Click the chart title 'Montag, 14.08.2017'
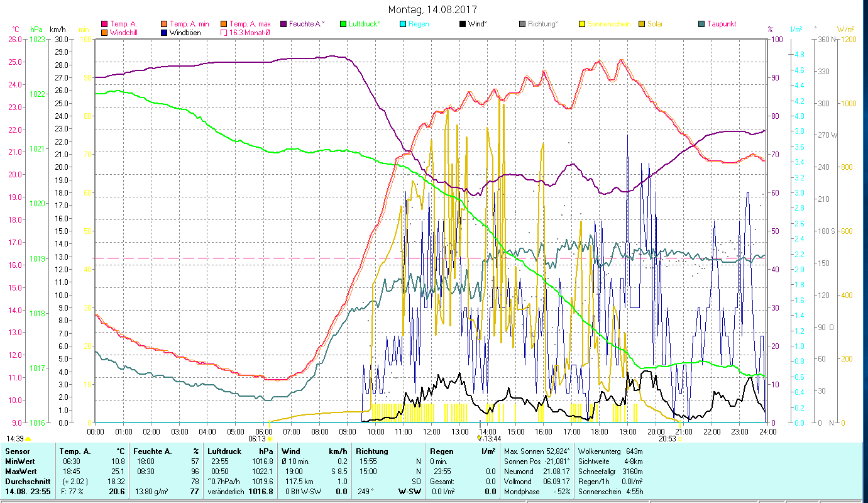This screenshot has width=868, height=503. 432,9
